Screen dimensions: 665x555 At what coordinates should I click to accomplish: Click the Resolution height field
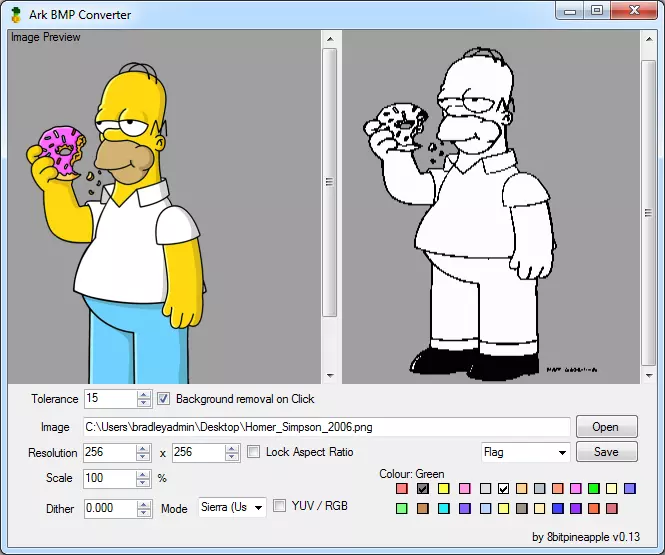199,452
